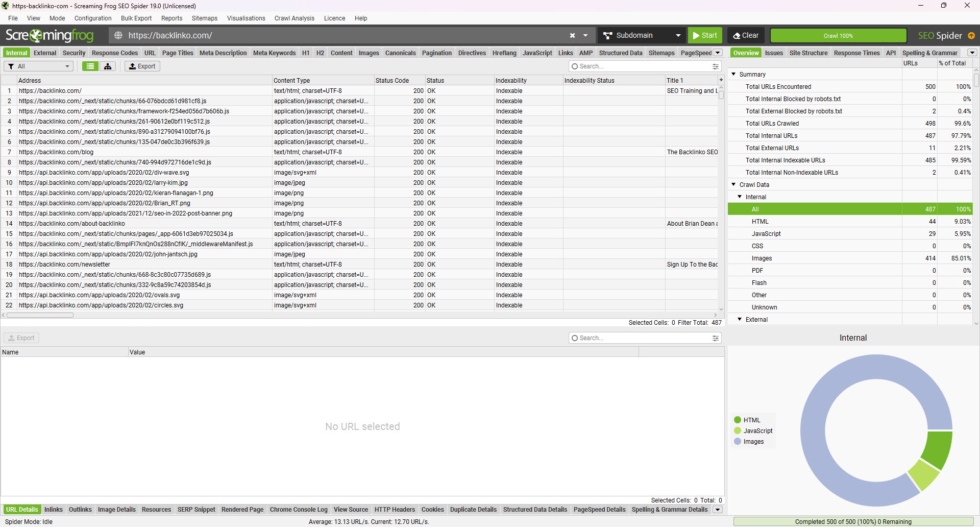Open the Structured Data tab

coord(621,53)
